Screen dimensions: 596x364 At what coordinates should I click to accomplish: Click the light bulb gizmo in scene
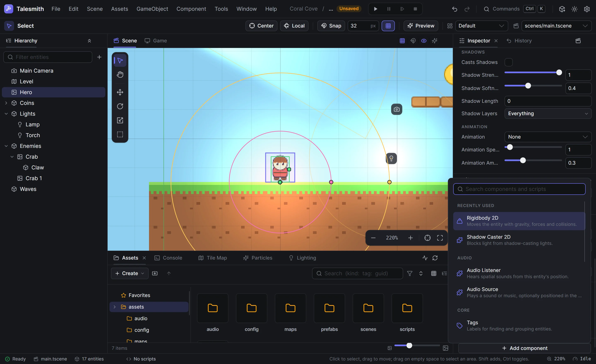pyautogui.click(x=391, y=158)
